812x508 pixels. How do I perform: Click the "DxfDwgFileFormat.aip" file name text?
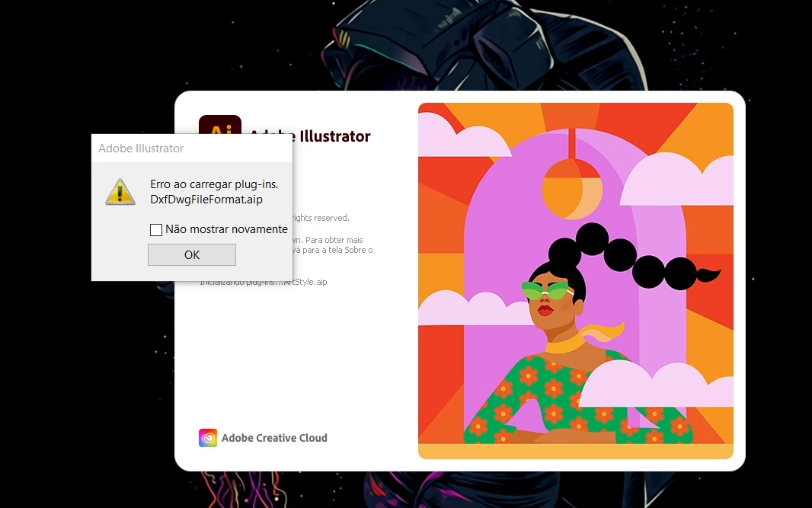[206, 200]
